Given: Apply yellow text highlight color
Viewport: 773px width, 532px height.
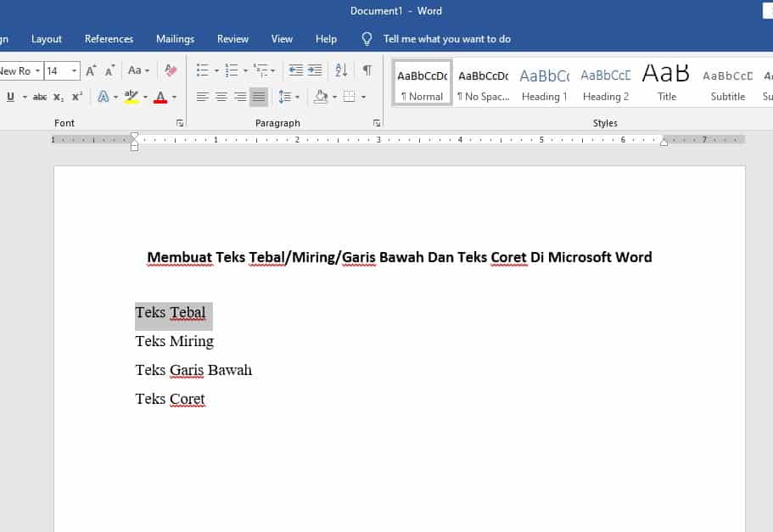Looking at the screenshot, I should [132, 97].
